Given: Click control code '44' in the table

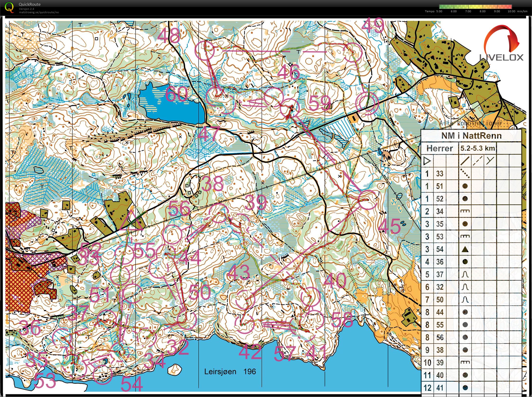Looking at the screenshot, I should (x=440, y=312).
